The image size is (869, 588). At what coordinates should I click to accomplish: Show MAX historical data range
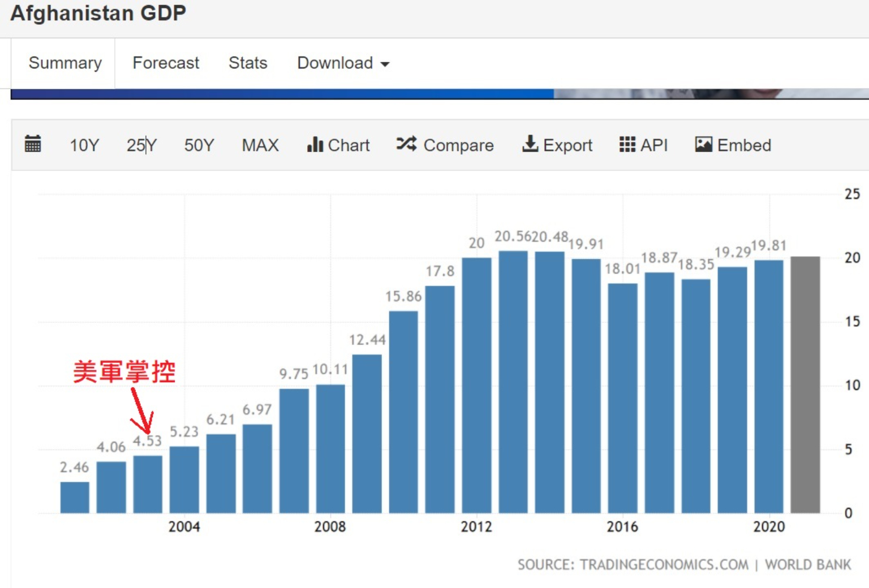click(x=260, y=145)
